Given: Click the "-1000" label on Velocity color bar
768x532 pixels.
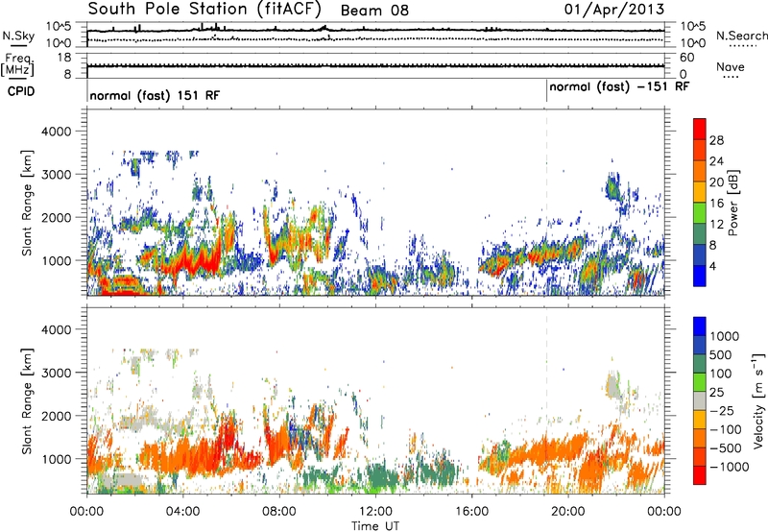Looking at the screenshot, I should tap(729, 467).
